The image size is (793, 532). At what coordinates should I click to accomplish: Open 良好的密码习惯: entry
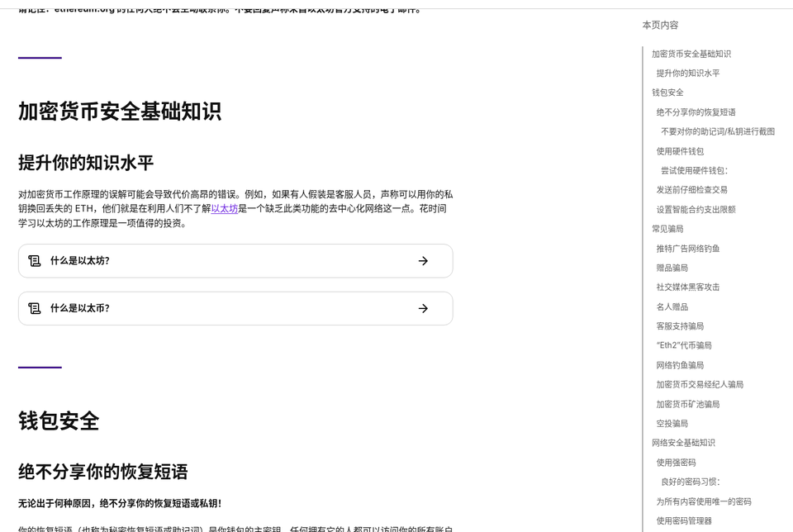690,482
